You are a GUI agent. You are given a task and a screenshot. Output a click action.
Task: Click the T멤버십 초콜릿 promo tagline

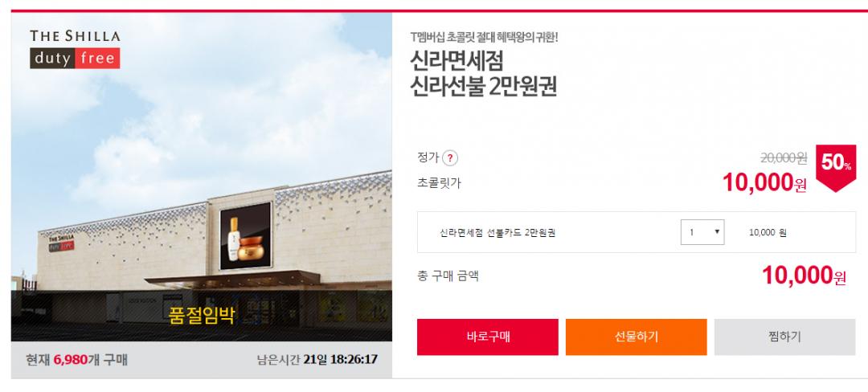(485, 38)
